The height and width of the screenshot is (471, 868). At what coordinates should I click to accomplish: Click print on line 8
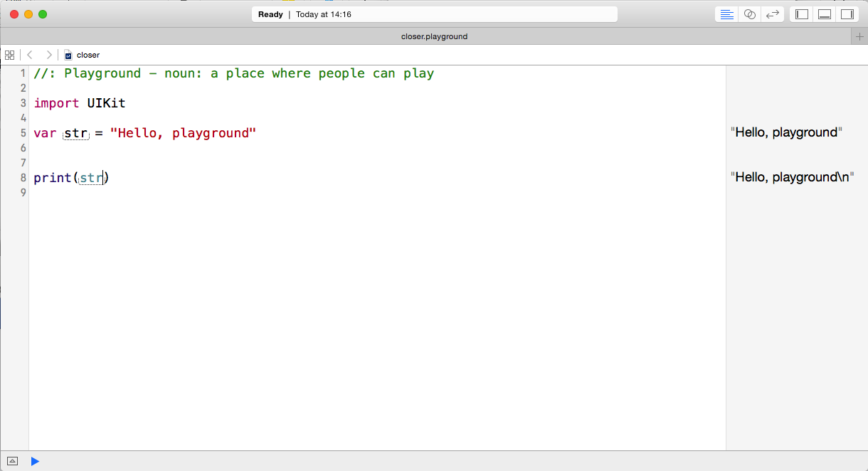tap(53, 178)
